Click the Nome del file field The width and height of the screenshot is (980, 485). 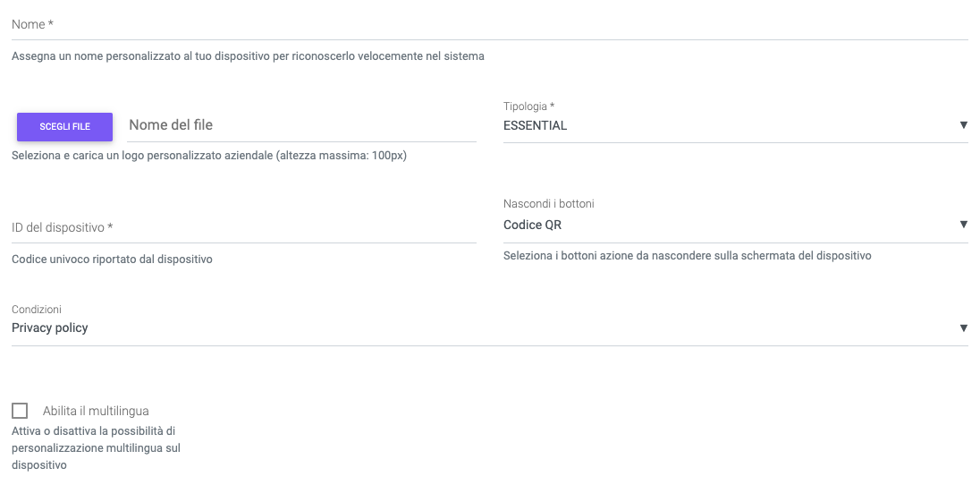301,125
